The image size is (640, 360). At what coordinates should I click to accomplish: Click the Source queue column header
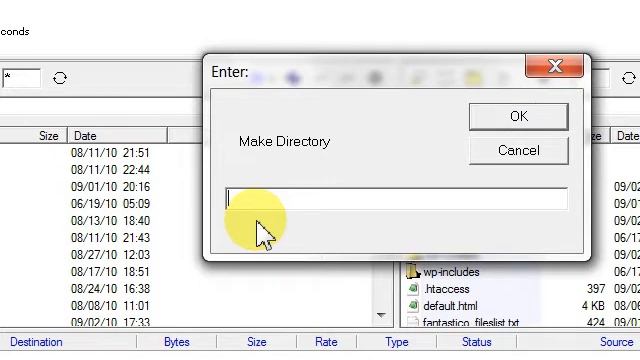tap(616, 342)
